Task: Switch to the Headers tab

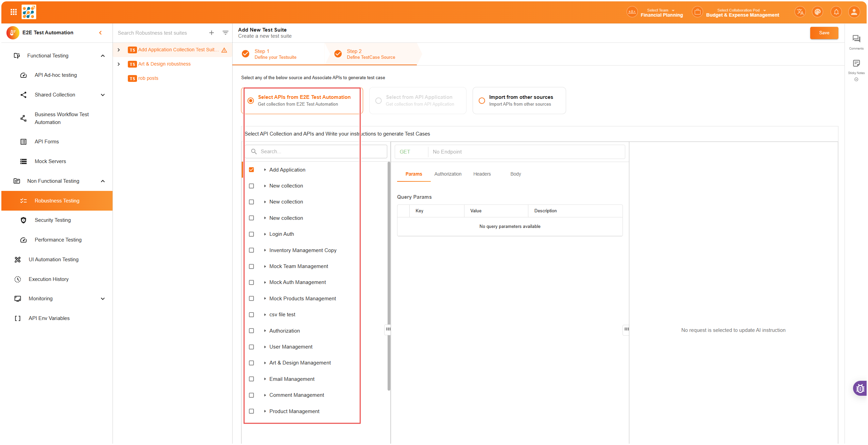Action: pyautogui.click(x=482, y=174)
